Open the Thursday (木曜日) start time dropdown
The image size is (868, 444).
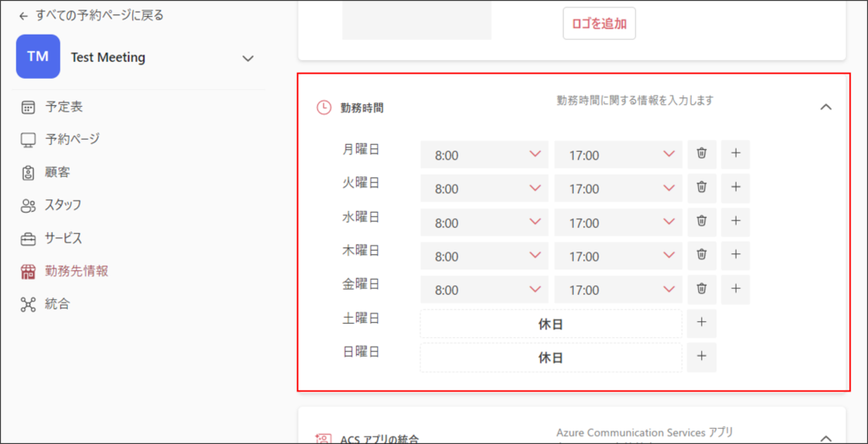click(x=484, y=256)
